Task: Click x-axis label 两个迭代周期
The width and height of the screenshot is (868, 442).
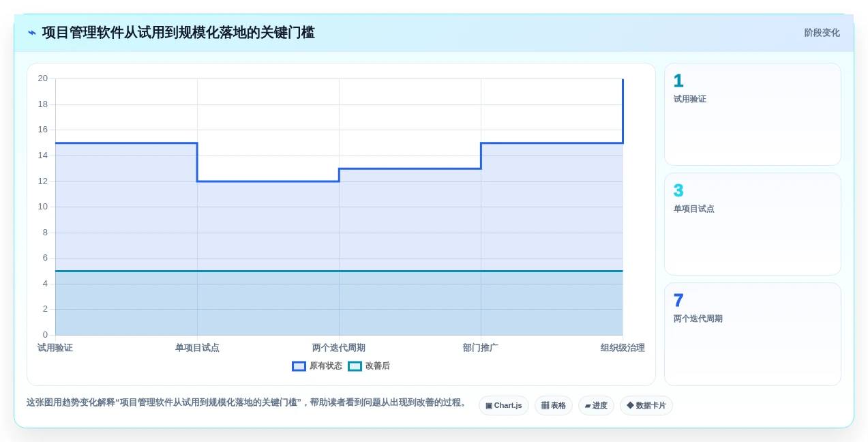Action: pos(339,348)
